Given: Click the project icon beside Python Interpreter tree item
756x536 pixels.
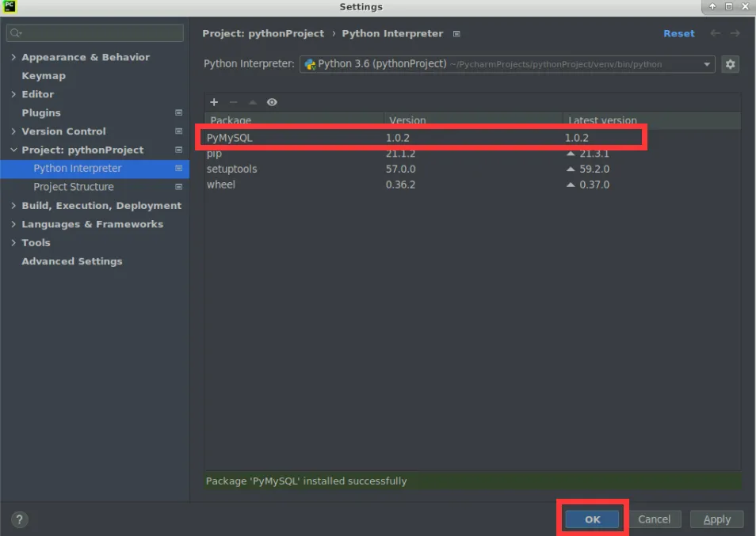Looking at the screenshot, I should point(179,168).
